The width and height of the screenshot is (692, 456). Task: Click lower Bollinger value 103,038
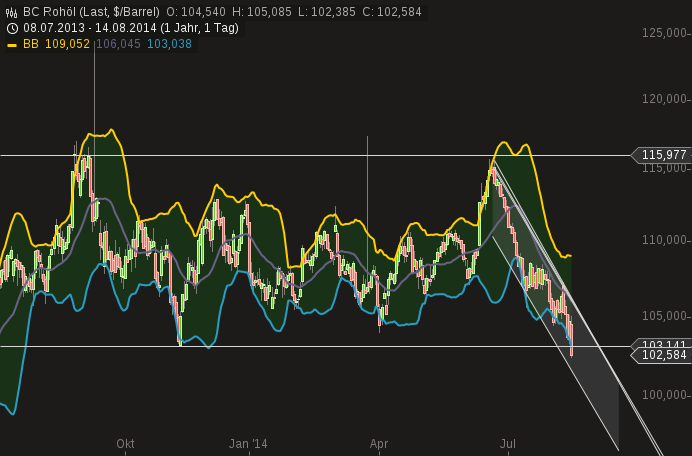169,44
